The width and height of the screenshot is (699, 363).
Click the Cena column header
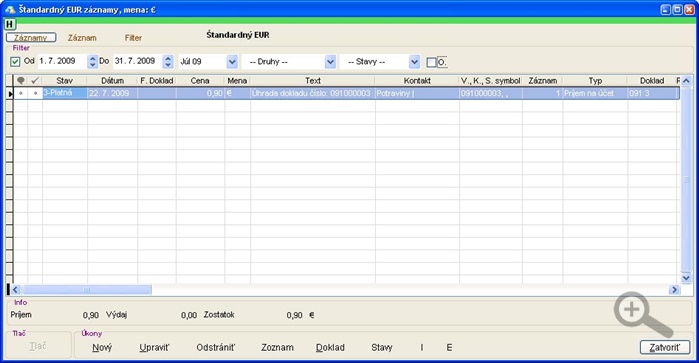pyautogui.click(x=200, y=81)
